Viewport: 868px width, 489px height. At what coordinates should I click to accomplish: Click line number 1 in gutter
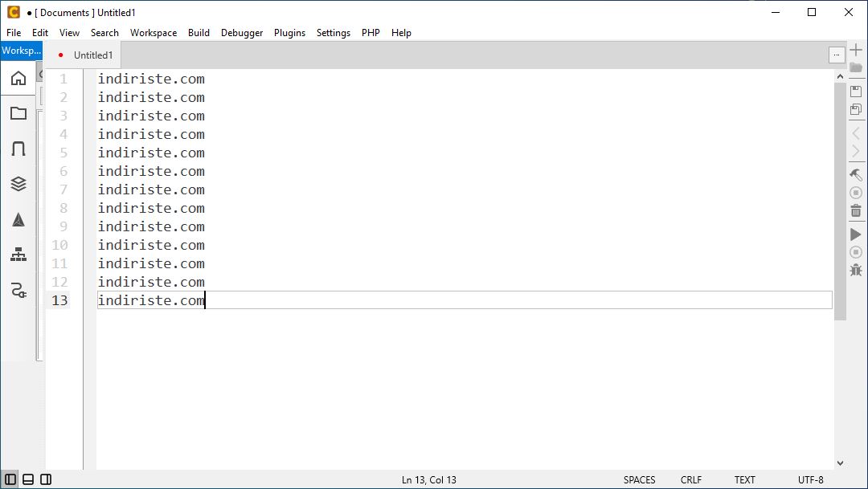[x=63, y=79]
